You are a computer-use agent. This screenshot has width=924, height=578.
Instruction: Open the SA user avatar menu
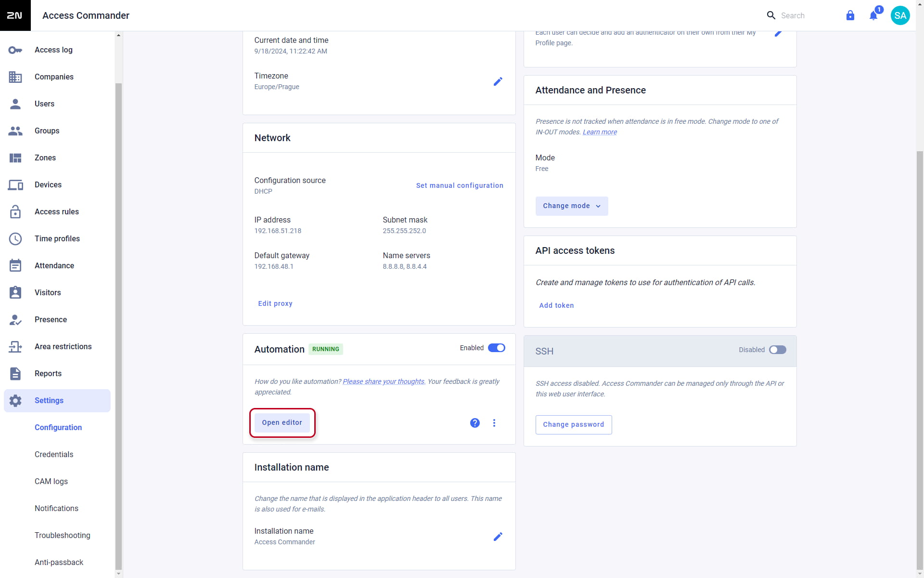(900, 15)
